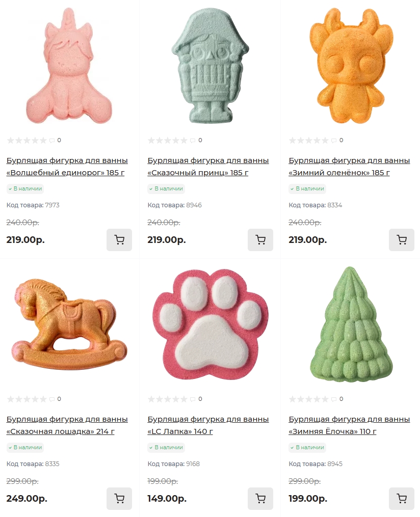Open reviews comment icon for «Сказочный принц»

point(193,141)
